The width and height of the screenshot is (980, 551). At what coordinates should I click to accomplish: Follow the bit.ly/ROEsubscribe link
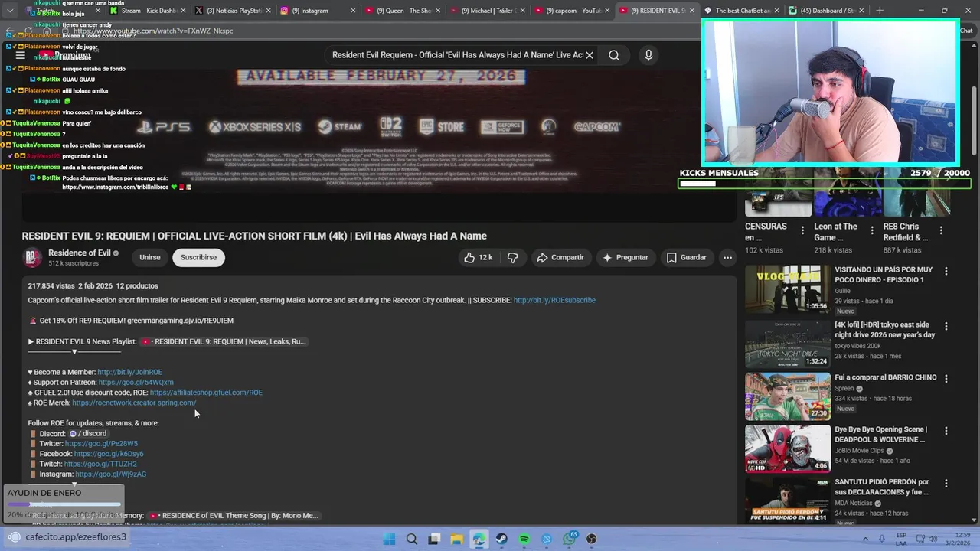[554, 301]
